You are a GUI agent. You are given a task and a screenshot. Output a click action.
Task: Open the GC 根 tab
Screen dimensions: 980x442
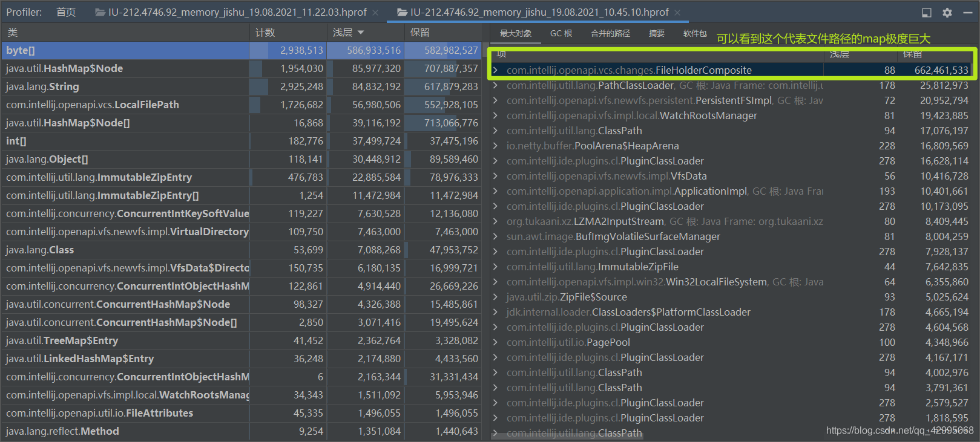pos(561,33)
